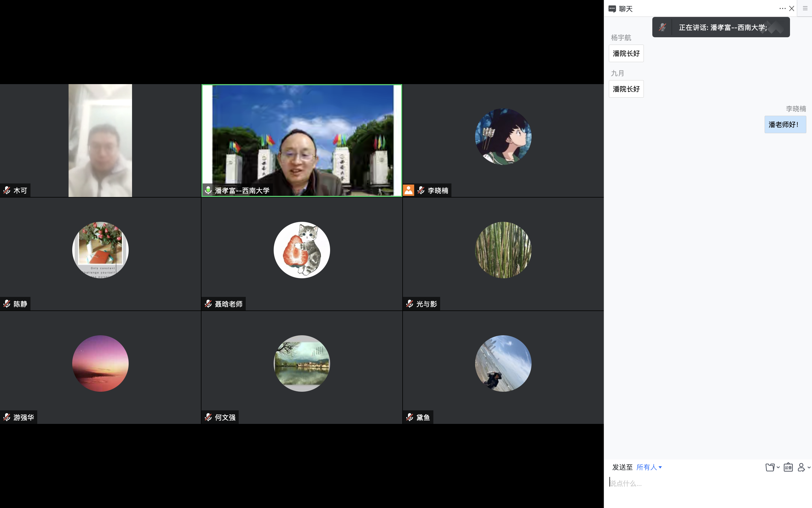Expand the 所有人 recipient dropdown
The image size is (812, 508).
point(649,467)
